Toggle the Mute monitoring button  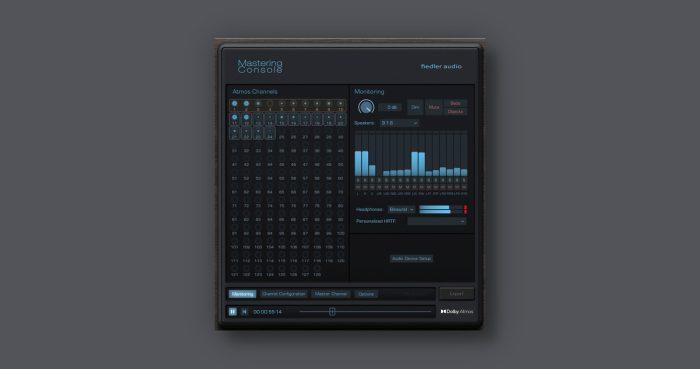coord(433,108)
